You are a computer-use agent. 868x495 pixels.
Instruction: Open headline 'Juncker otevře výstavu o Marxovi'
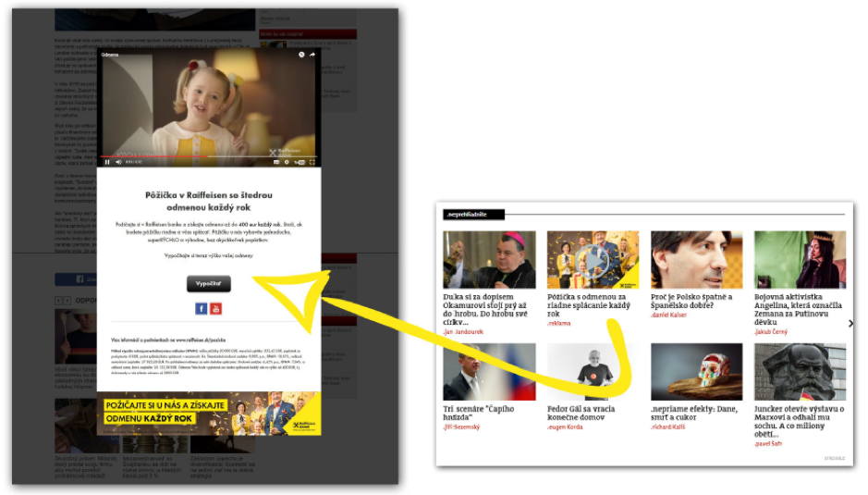click(800, 421)
